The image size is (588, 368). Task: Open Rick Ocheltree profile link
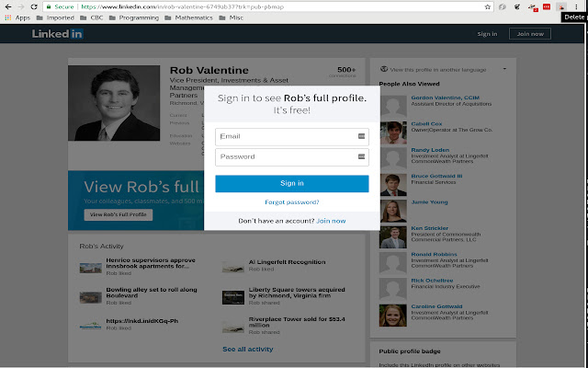432,280
